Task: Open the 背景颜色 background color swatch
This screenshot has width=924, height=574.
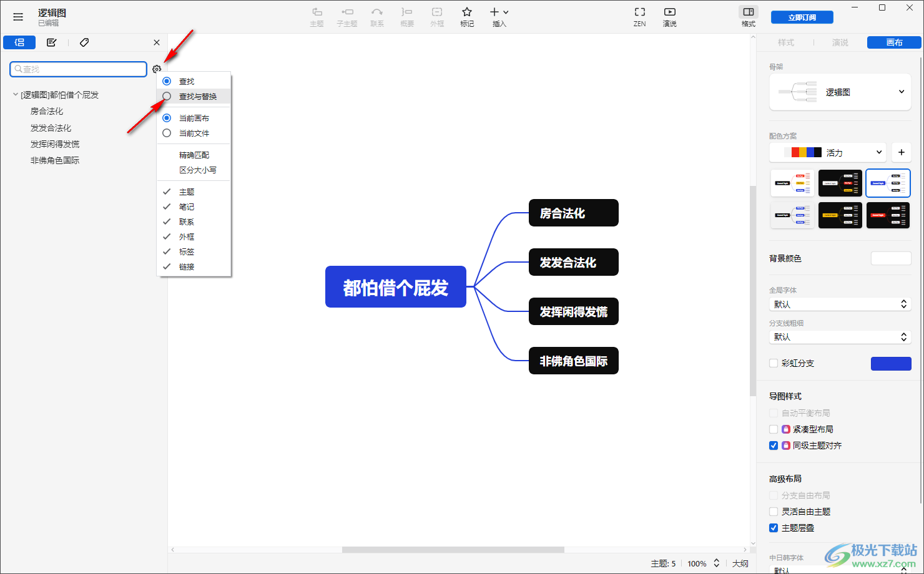Action: coord(891,258)
